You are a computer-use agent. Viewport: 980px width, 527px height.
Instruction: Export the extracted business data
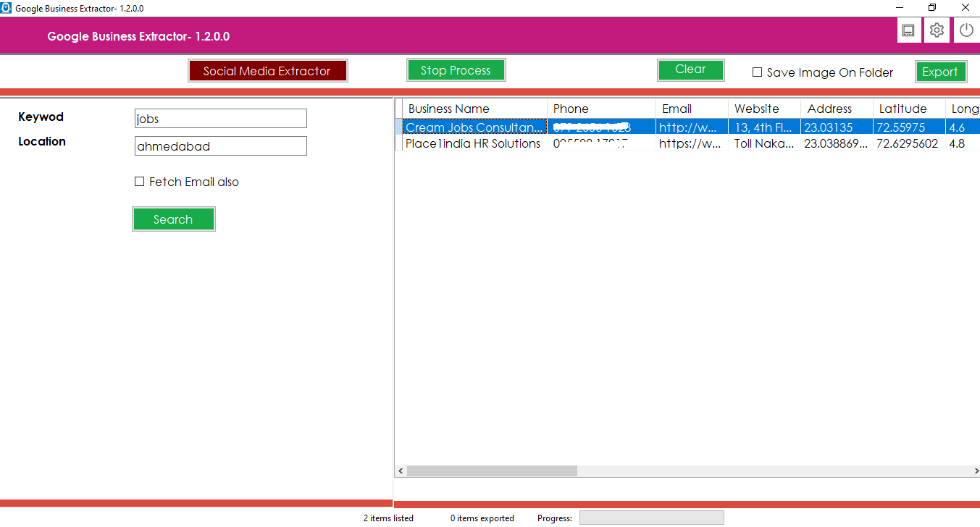click(x=941, y=72)
